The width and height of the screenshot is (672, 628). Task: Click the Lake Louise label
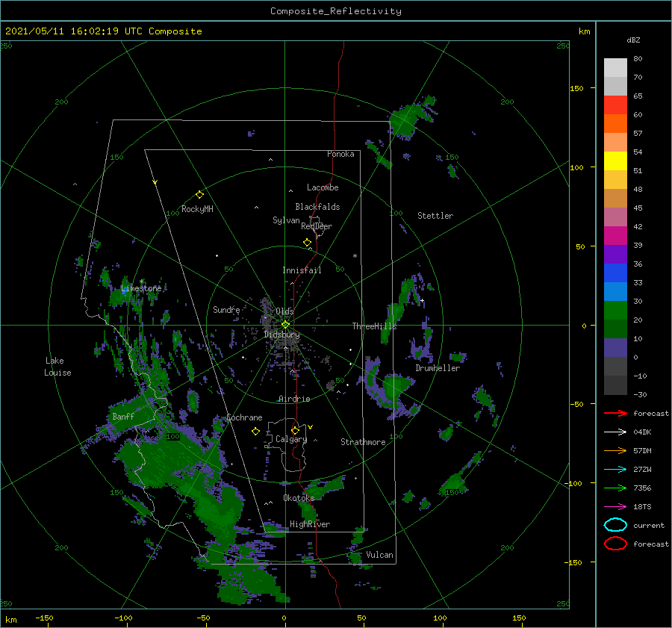pos(57,367)
